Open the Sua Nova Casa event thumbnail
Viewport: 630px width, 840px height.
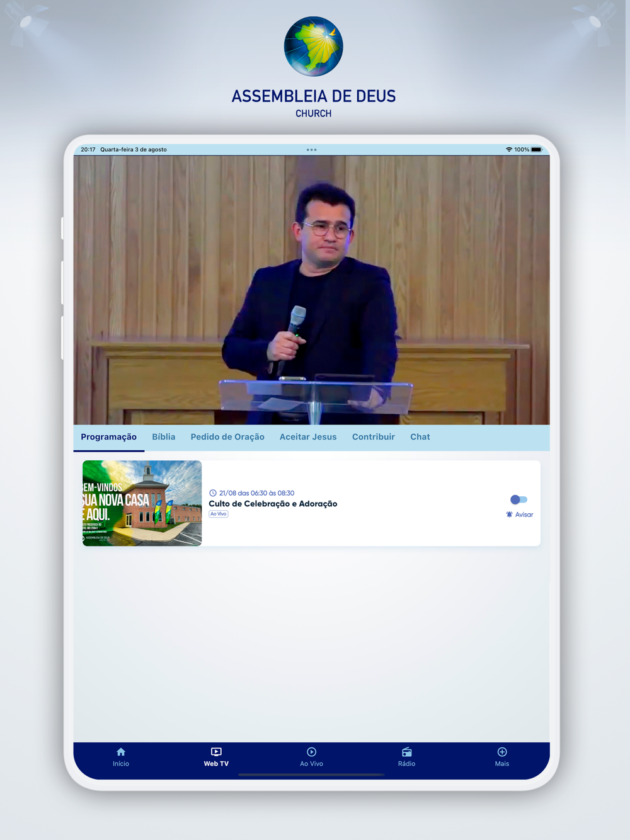click(142, 503)
